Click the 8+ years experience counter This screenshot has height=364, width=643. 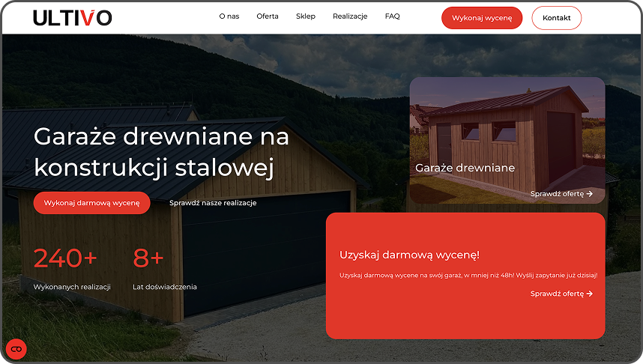pyautogui.click(x=148, y=258)
